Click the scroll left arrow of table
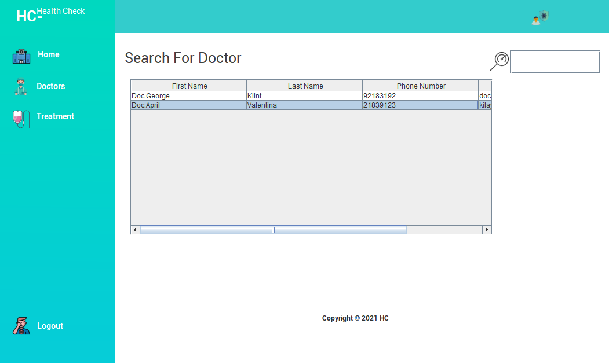Image resolution: width=609 pixels, height=364 pixels. [135, 230]
